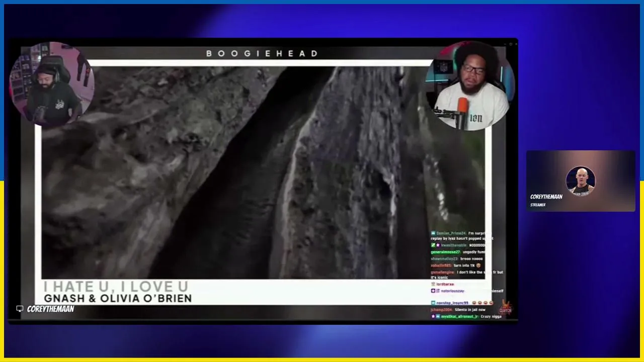Image resolution: width=644 pixels, height=362 pixels.
Task: Click the Clutch logo badge near the chat
Action: 505,308
